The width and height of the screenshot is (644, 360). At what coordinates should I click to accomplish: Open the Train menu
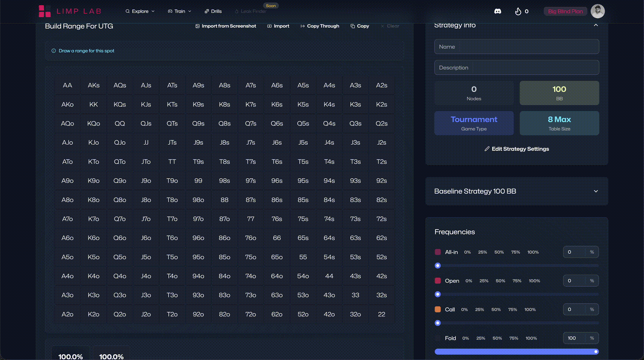tap(180, 11)
